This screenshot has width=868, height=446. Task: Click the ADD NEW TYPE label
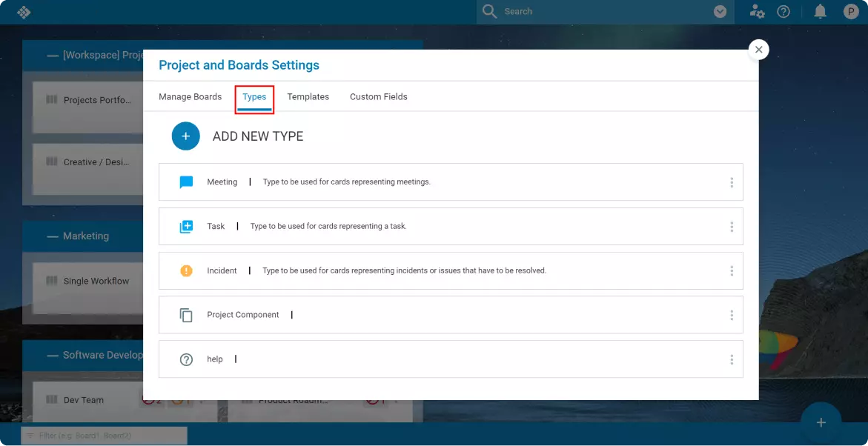pyautogui.click(x=258, y=136)
